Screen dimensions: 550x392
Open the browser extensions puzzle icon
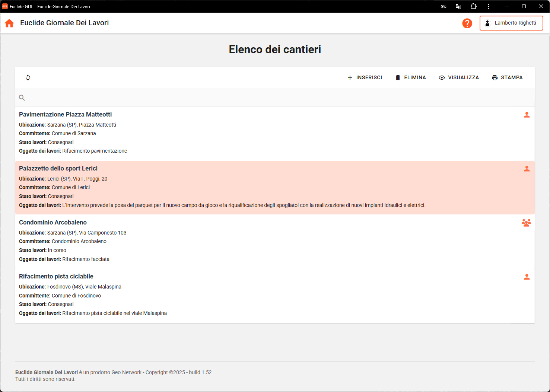473,6
